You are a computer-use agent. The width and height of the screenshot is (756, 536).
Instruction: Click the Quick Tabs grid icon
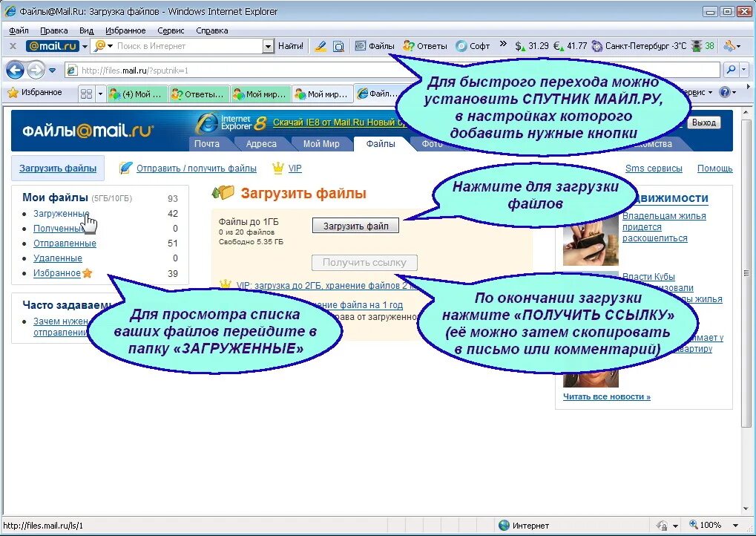click(x=86, y=94)
